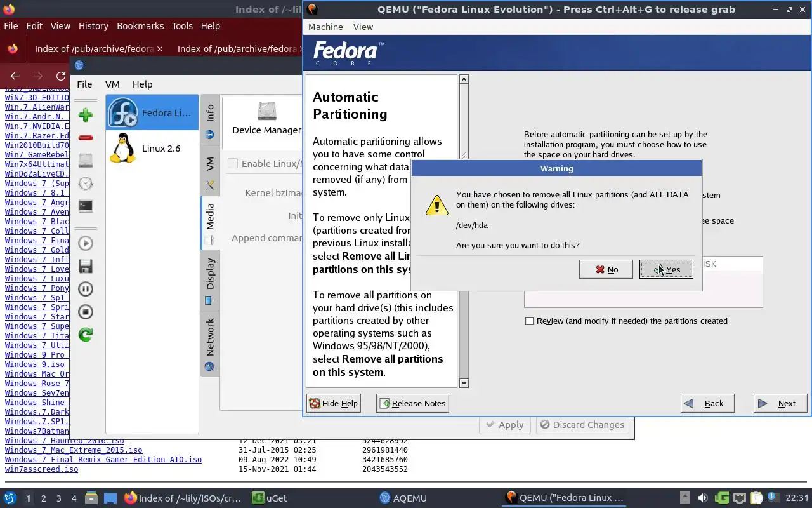Viewport: 812px width, 508px height.
Task: Pause VM with pause icon in AQEMU
Action: [86, 289]
